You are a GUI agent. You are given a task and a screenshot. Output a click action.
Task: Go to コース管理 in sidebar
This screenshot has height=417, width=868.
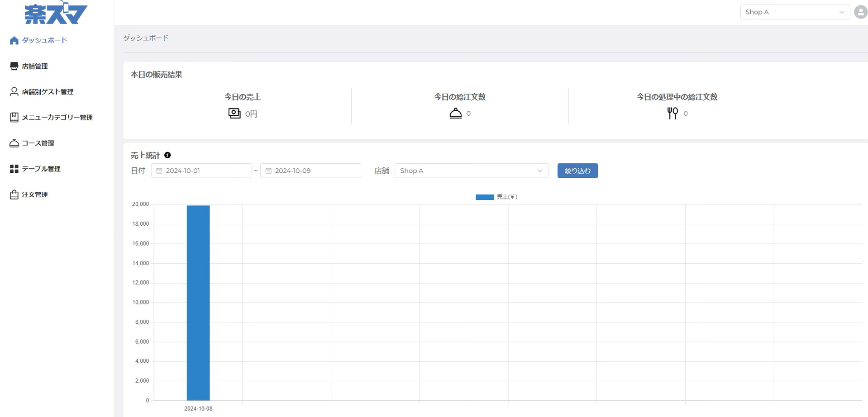tap(38, 143)
